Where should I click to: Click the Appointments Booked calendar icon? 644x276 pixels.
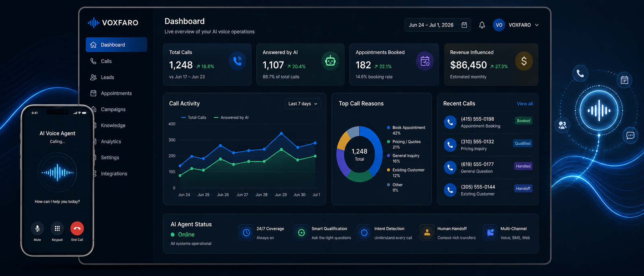(425, 61)
